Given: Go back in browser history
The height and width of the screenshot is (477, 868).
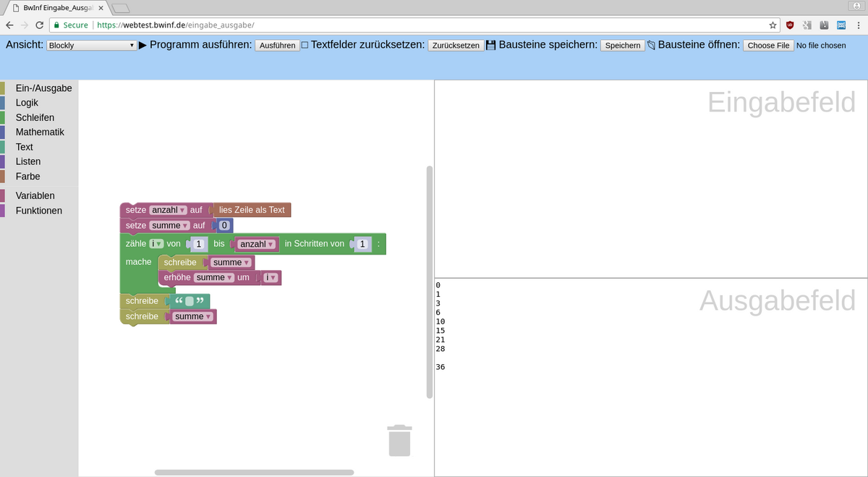Looking at the screenshot, I should point(9,25).
